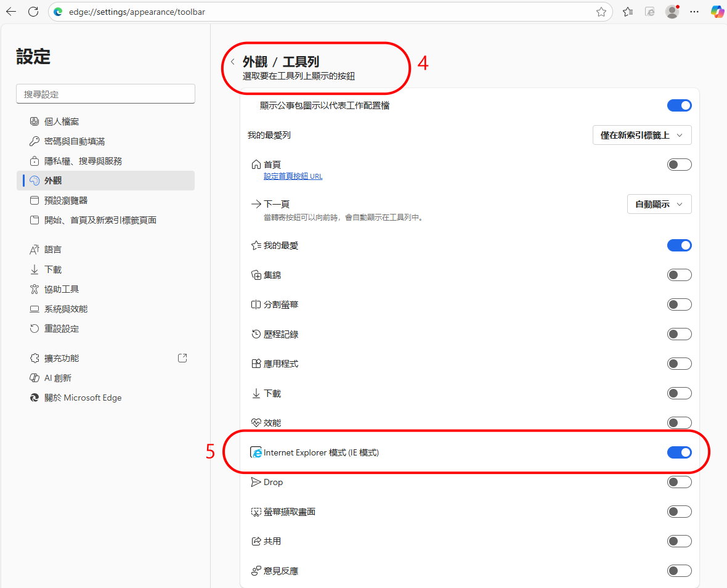Refresh the page with reload icon
This screenshot has width=727, height=588.
click(x=33, y=12)
